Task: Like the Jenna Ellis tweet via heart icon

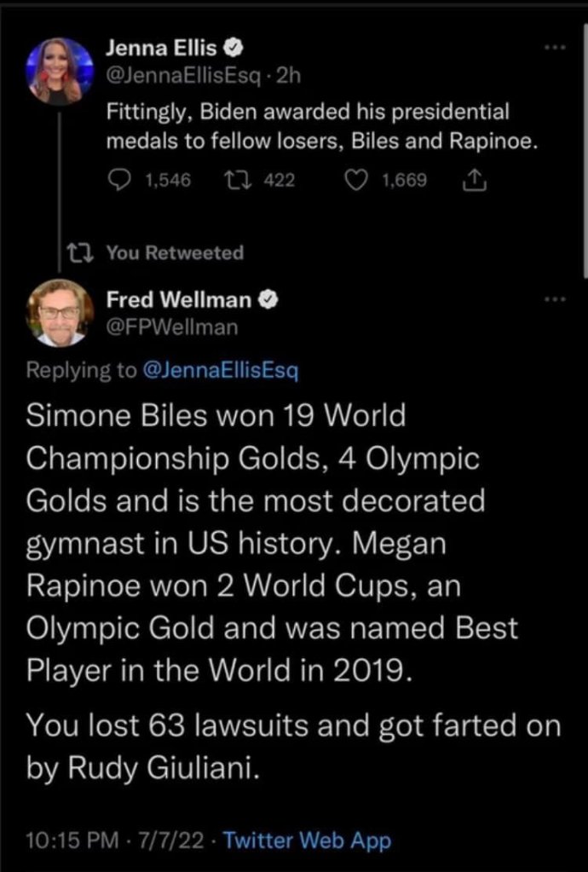Action: (359, 181)
